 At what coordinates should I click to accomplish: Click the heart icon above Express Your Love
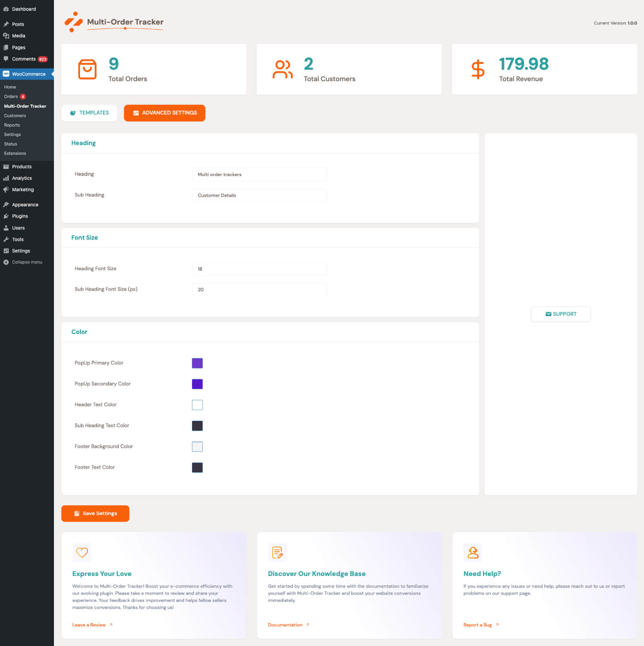82,553
